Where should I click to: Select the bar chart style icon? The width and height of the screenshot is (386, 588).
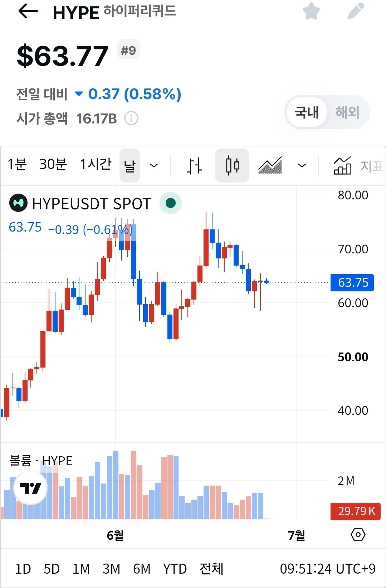(x=194, y=166)
